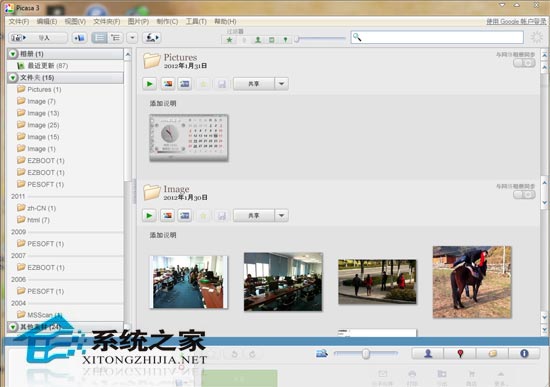This screenshot has height=387, width=550.
Task: Click 共享 button in Pictures folder
Action: pos(254,84)
